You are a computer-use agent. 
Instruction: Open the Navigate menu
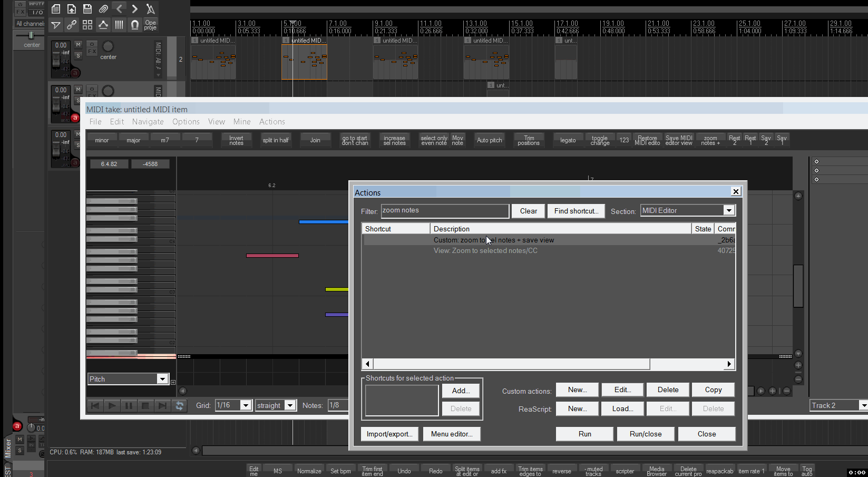pos(148,122)
